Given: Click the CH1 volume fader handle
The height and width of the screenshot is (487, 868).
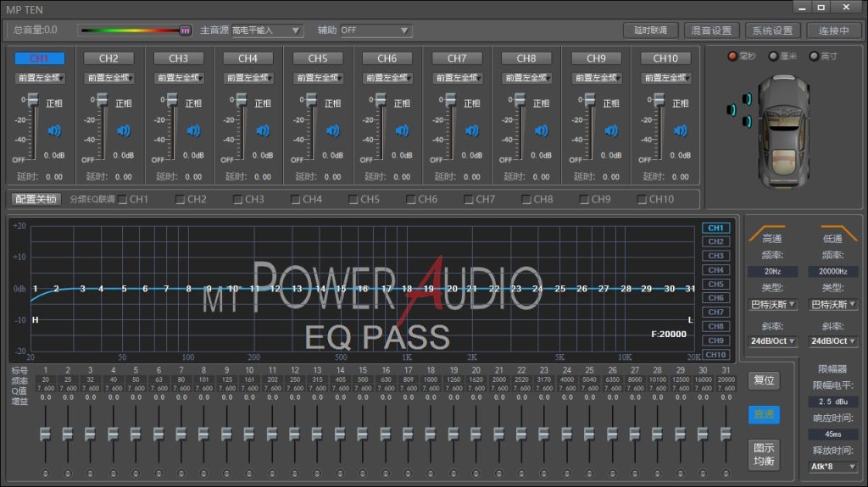Looking at the screenshot, I should click(x=33, y=100).
